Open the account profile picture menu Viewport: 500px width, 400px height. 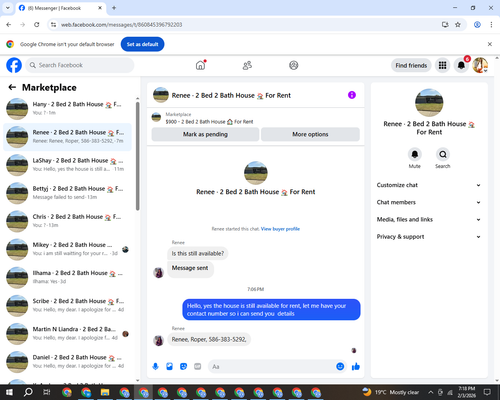480,65
